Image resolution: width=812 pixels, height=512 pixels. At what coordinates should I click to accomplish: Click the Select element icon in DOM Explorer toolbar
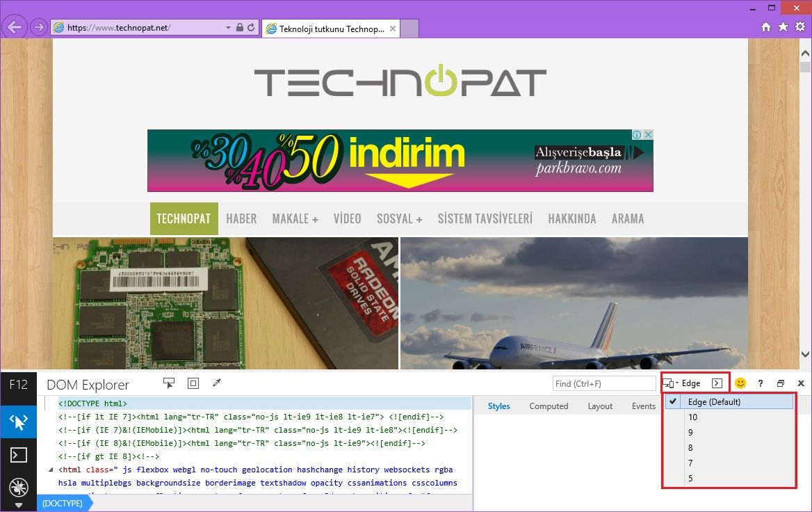click(169, 383)
